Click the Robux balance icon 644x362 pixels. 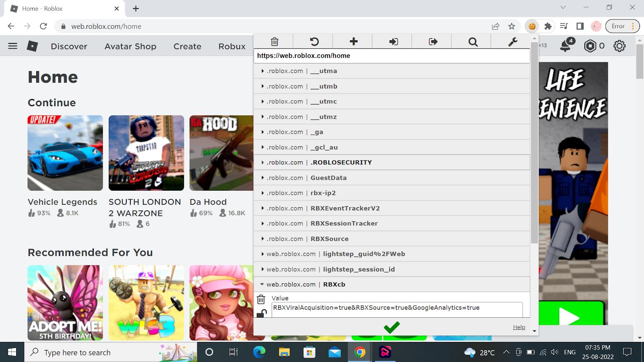click(590, 46)
